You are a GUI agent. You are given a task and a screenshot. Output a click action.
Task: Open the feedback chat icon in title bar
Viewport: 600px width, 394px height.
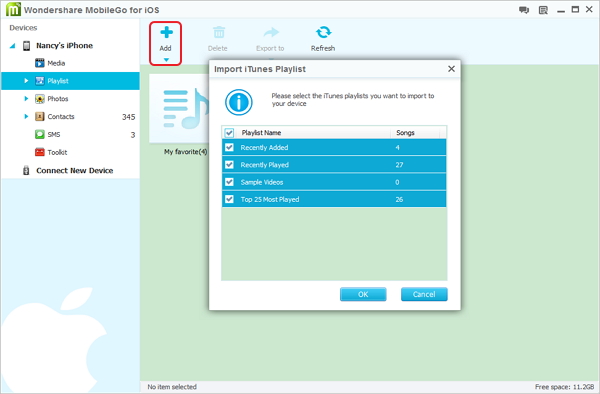tap(524, 10)
